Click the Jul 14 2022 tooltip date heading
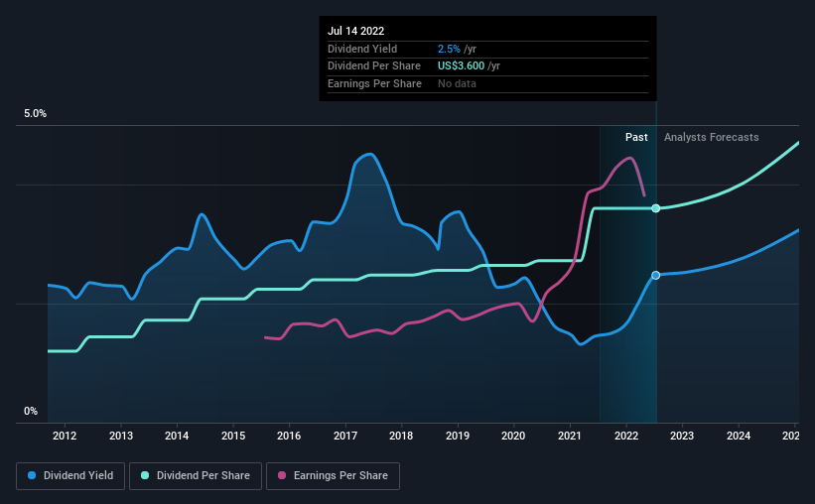 (355, 31)
